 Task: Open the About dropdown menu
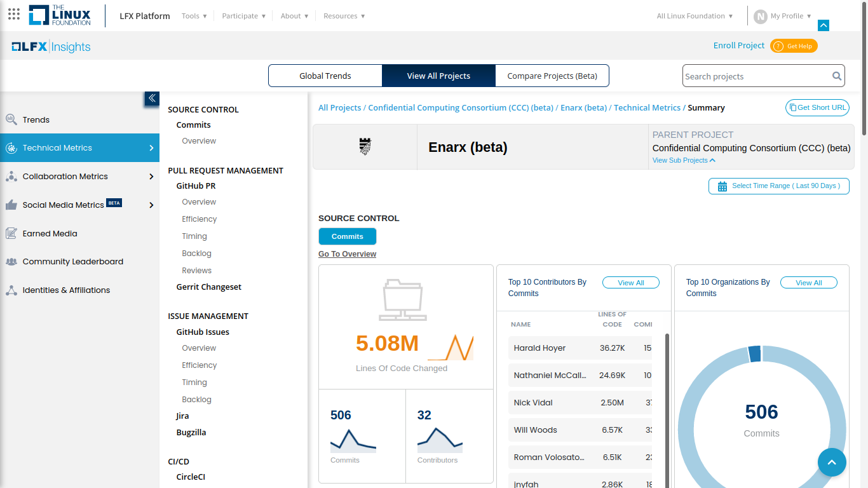[294, 16]
